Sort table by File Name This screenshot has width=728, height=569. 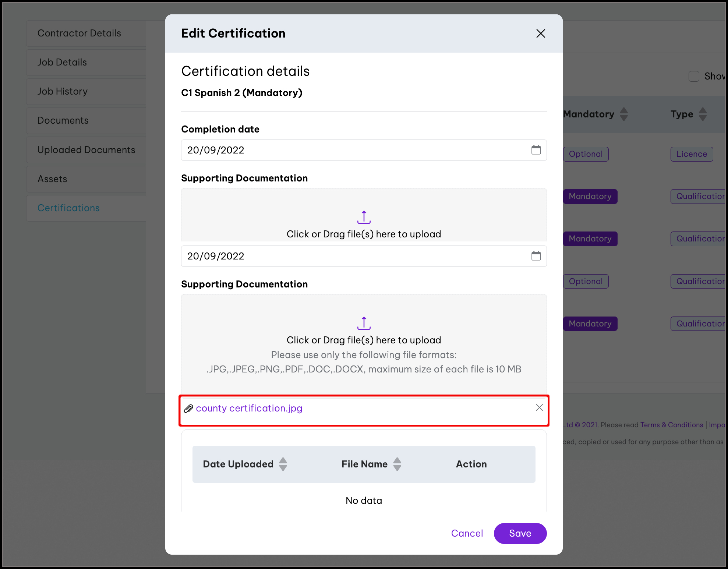point(397,464)
